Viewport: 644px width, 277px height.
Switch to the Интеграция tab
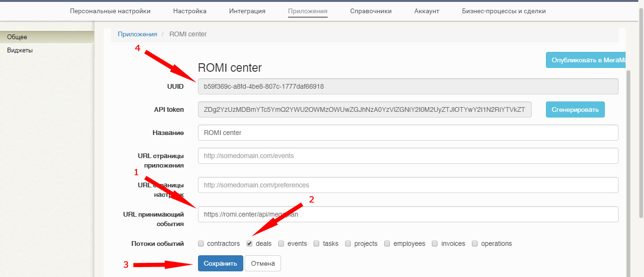247,11
